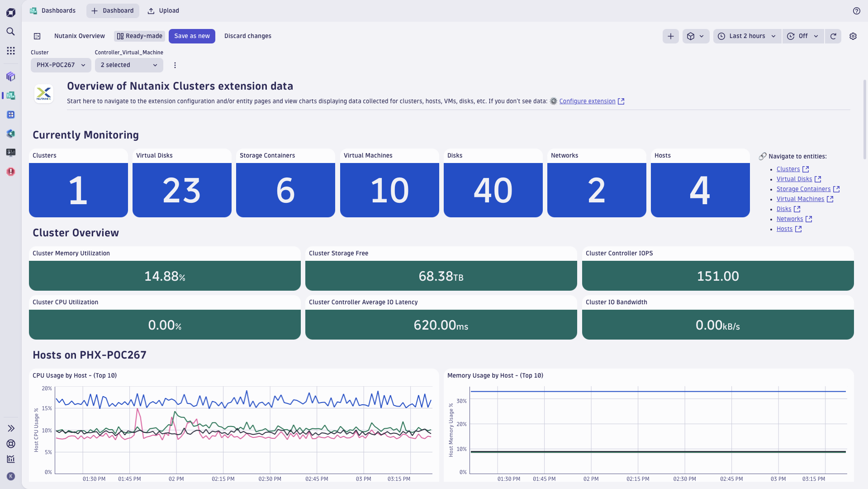Open the auto-refresh Off dropdown
868x489 pixels.
(803, 36)
